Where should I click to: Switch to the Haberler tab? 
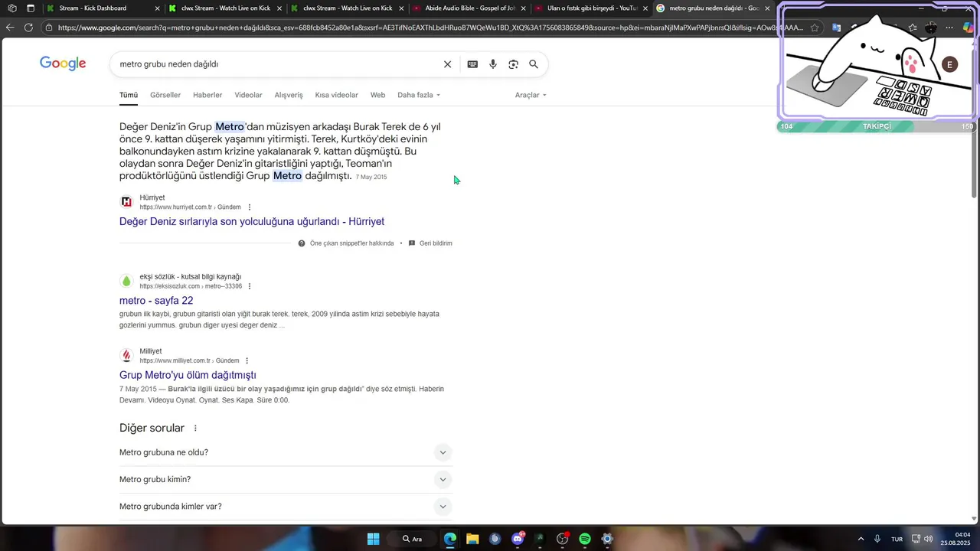pos(207,95)
